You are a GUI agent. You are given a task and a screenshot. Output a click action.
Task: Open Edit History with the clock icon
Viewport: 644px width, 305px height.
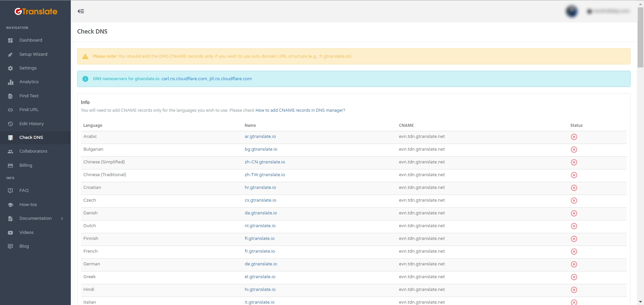point(10,123)
